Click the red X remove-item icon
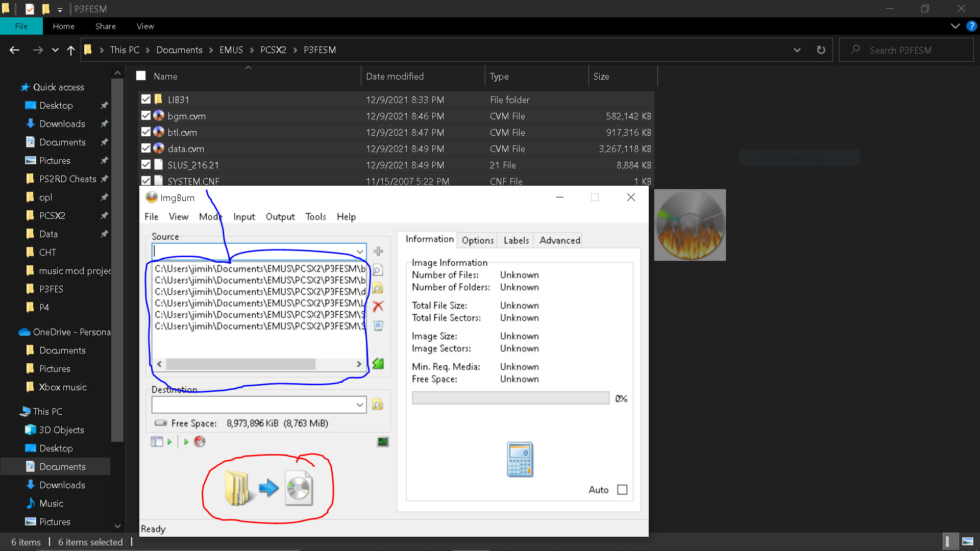The image size is (980, 551). tap(378, 306)
